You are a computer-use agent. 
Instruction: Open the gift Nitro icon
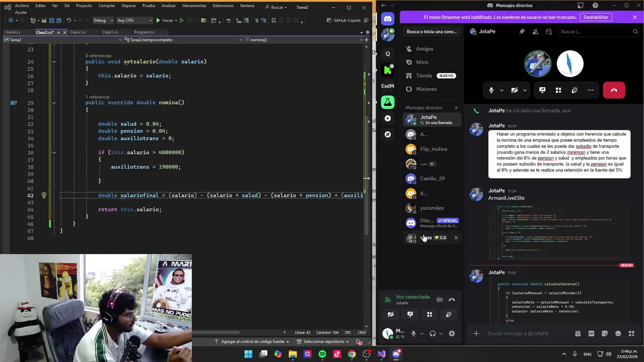point(578,333)
